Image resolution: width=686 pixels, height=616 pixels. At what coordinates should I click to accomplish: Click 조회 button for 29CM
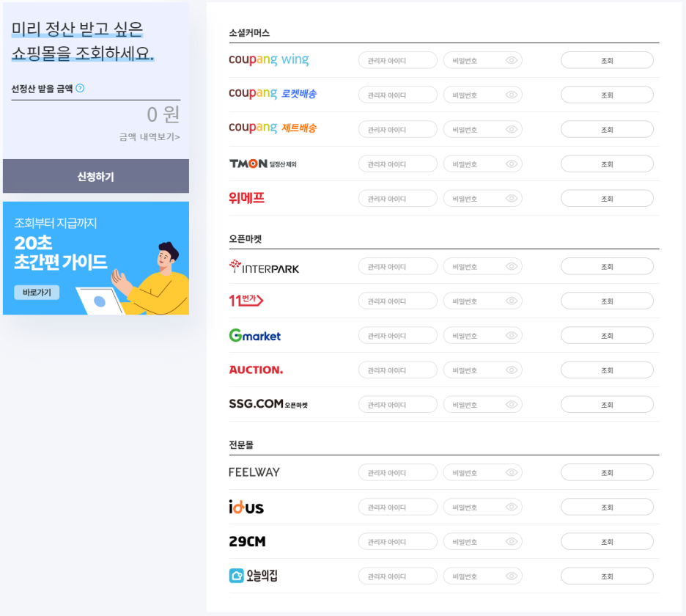tap(607, 542)
